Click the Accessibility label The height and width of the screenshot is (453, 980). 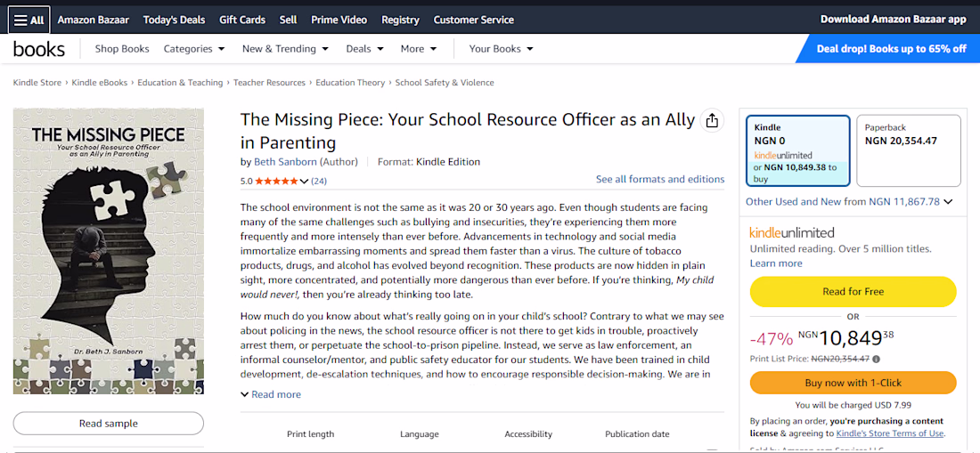[528, 434]
